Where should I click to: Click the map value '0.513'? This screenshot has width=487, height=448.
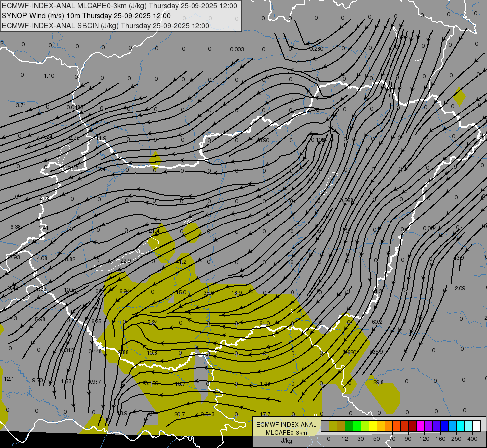208,414
